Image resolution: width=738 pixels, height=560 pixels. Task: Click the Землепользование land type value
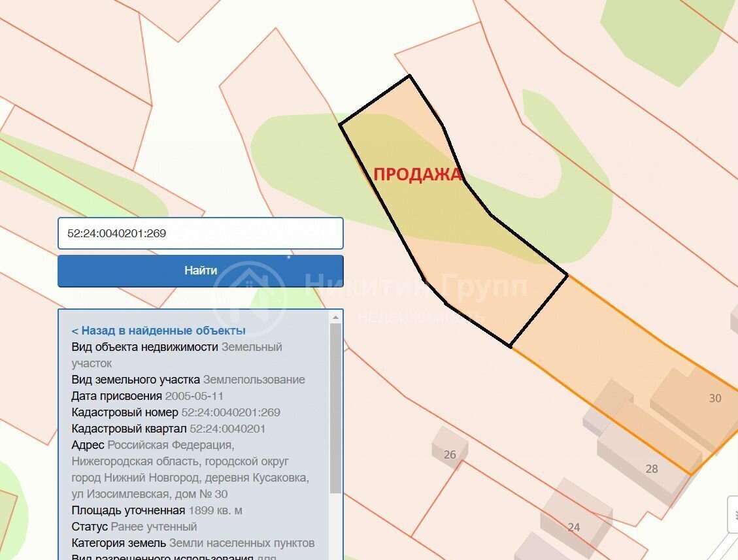point(254,379)
